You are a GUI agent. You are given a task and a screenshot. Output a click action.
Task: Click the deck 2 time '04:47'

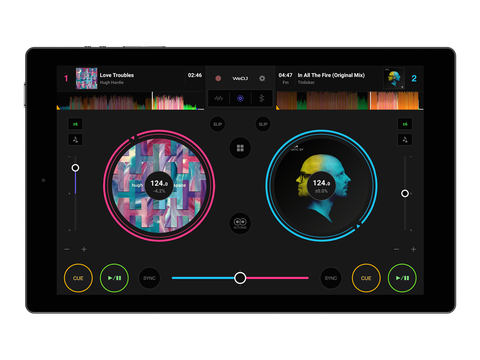[285, 75]
